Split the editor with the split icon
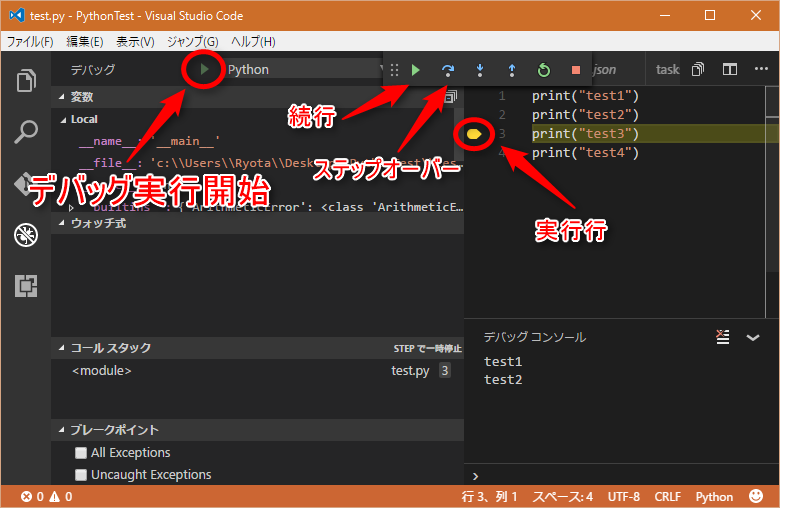Image resolution: width=802 pixels, height=508 pixels. (730, 69)
